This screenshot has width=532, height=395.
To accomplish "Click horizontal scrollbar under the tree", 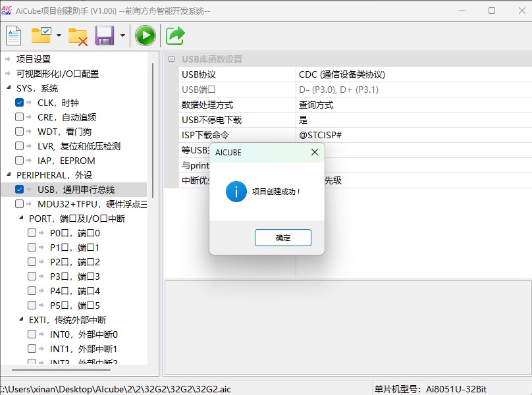I will [x=61, y=369].
